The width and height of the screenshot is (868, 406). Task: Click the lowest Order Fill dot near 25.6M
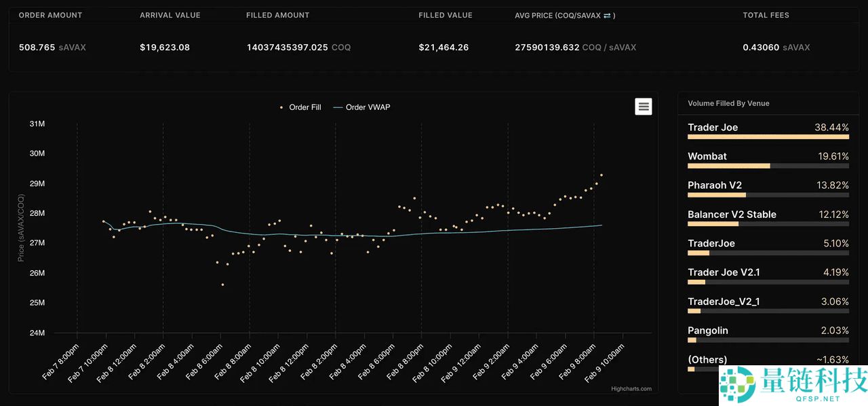click(x=222, y=284)
